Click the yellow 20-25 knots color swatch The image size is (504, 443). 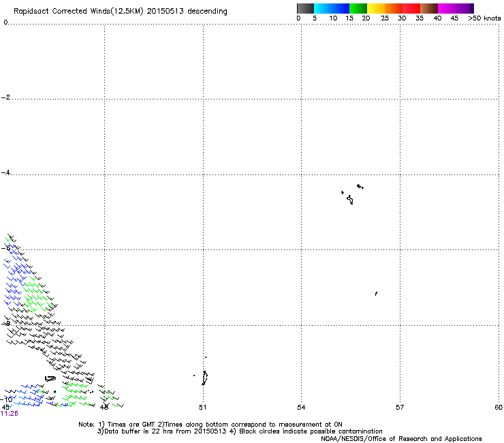coord(376,8)
